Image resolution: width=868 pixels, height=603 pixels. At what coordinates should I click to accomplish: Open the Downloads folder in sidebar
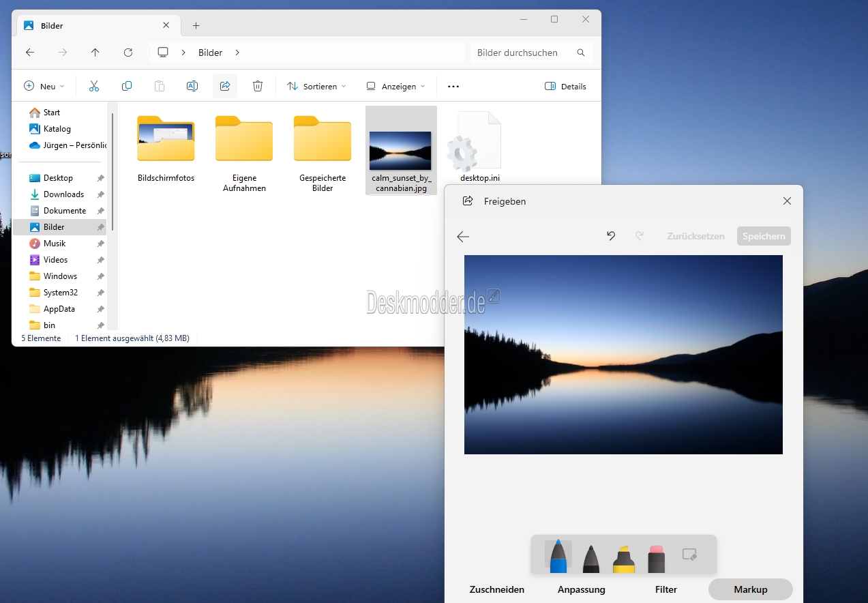63,194
